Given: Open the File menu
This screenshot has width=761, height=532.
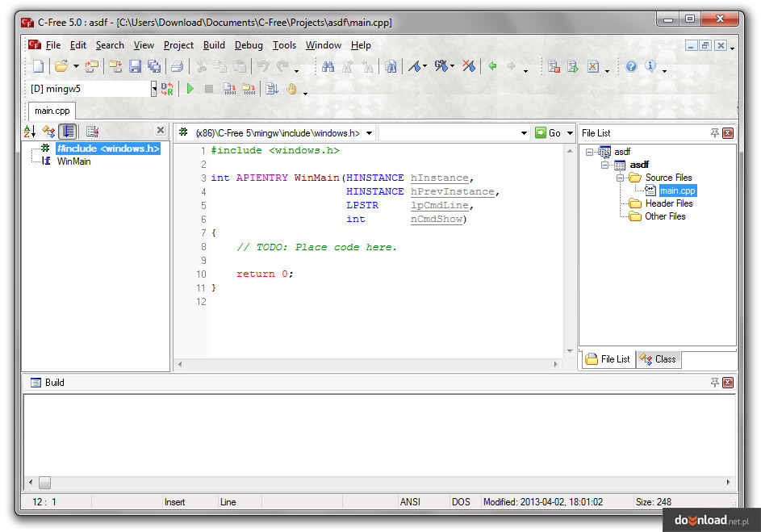Looking at the screenshot, I should 53,45.
